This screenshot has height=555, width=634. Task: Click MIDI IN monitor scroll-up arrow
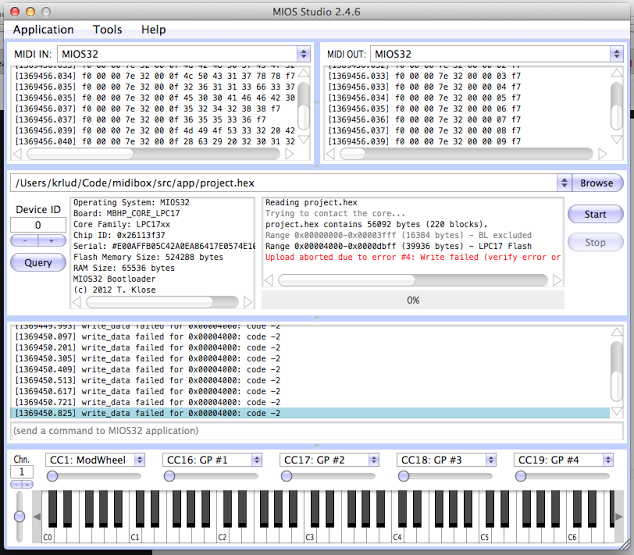pos(304,73)
